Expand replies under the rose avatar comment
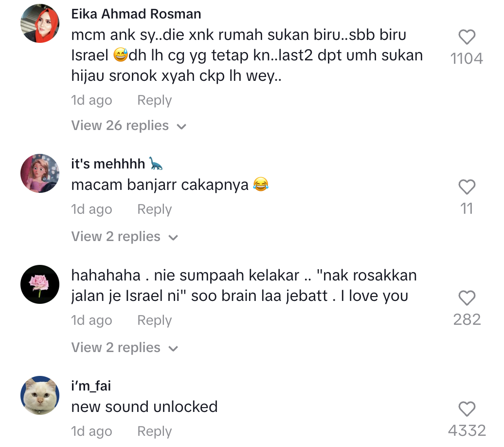This screenshot has height=447, width=504. (x=125, y=348)
